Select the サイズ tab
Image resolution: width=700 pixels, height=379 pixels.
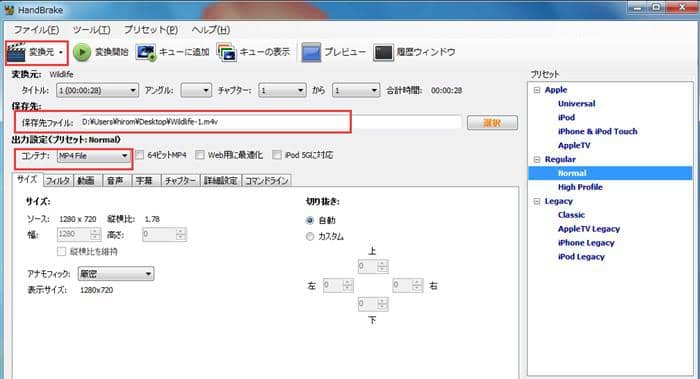point(28,179)
